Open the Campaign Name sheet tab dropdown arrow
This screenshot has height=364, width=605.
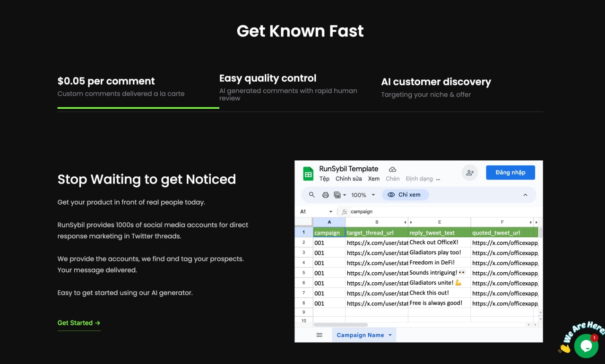point(390,335)
